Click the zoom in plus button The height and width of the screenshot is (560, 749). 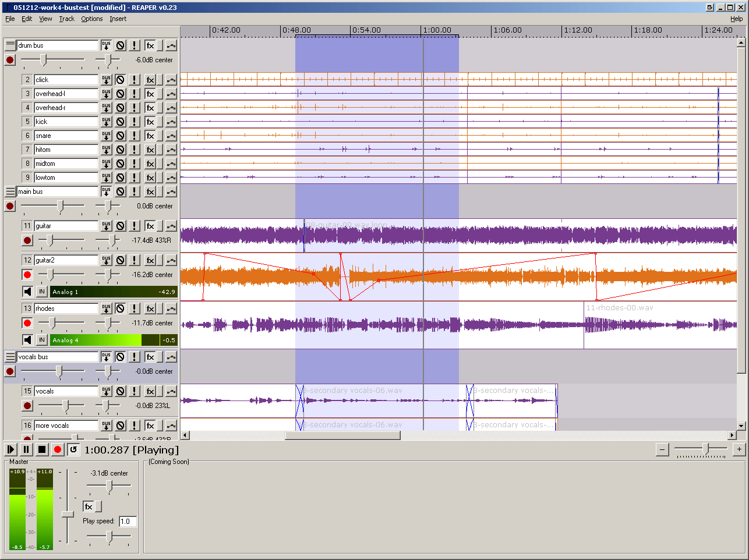pos(739,449)
